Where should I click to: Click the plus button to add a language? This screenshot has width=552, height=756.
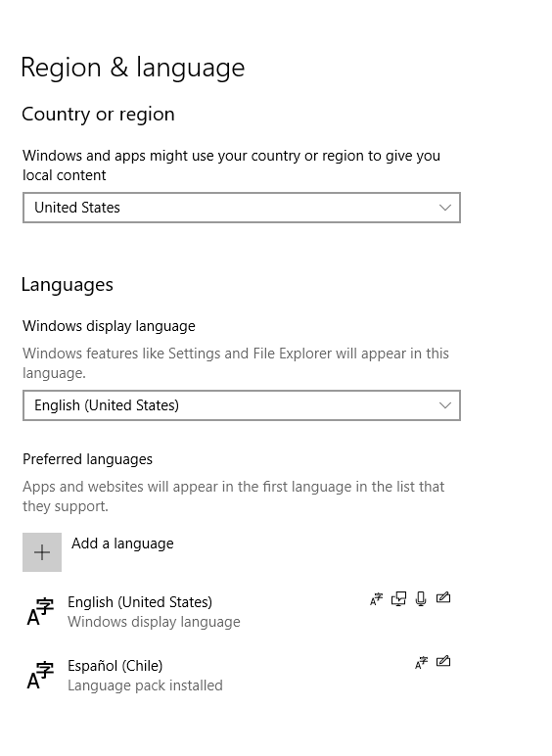(x=42, y=552)
